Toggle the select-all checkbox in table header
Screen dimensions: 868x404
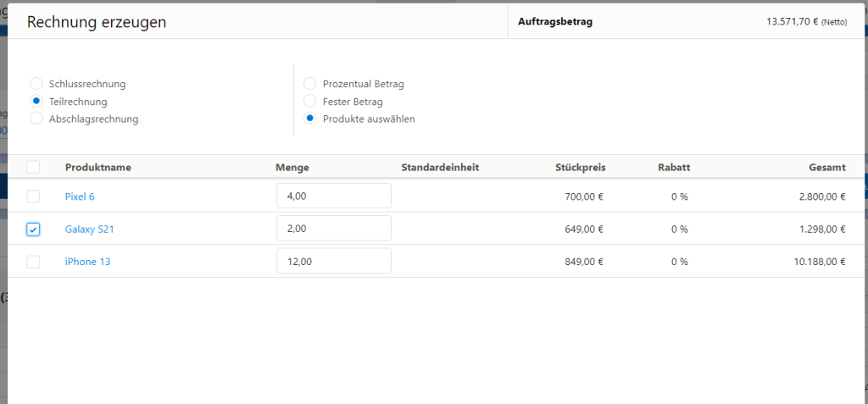click(33, 167)
